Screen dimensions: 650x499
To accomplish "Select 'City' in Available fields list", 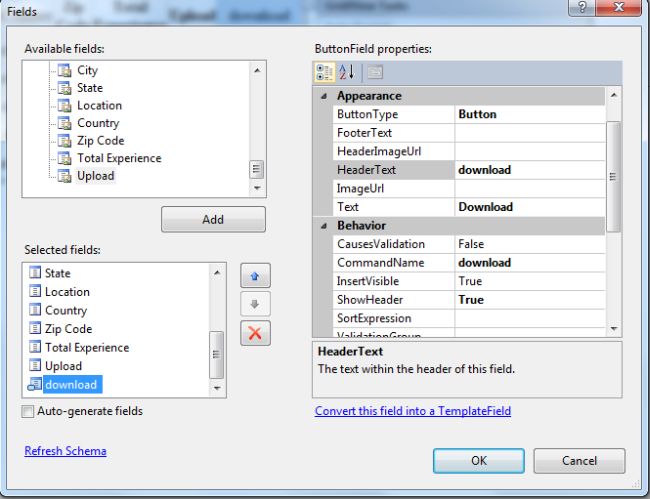I will 87,70.
